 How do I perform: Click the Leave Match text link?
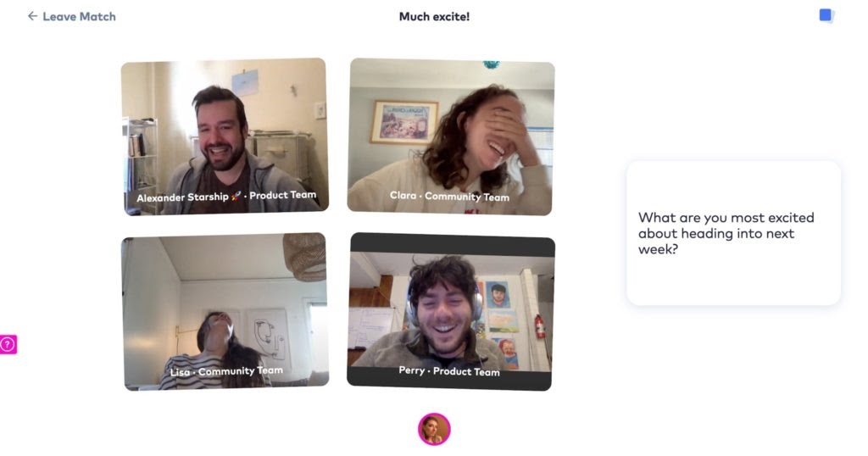(79, 17)
